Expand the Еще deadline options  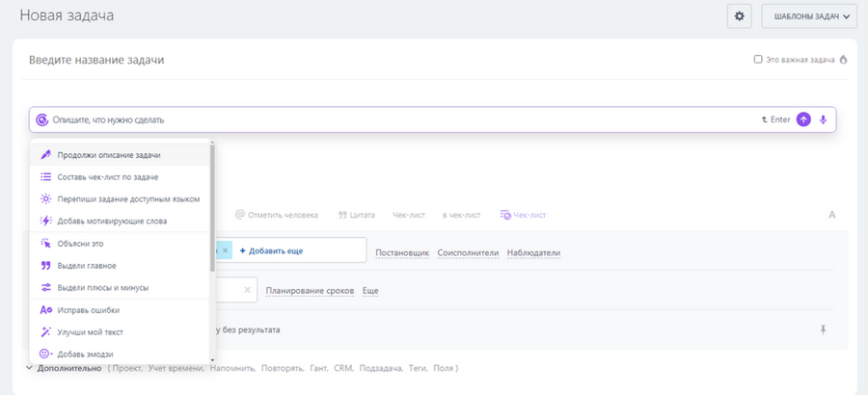(370, 291)
